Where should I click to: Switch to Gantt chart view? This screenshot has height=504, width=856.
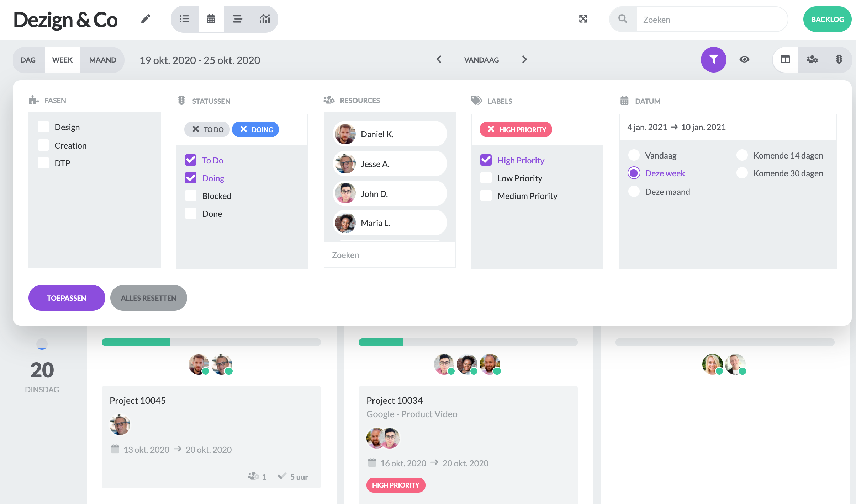[x=238, y=18]
